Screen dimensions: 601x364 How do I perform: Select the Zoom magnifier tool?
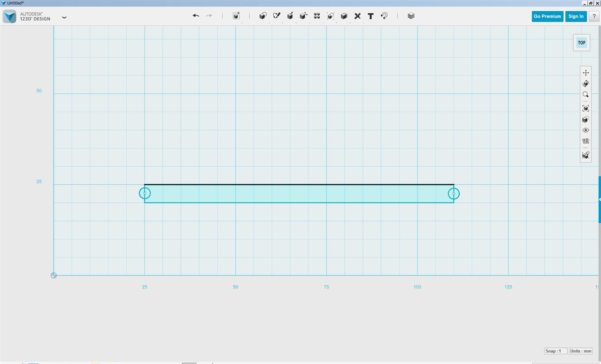tap(586, 95)
